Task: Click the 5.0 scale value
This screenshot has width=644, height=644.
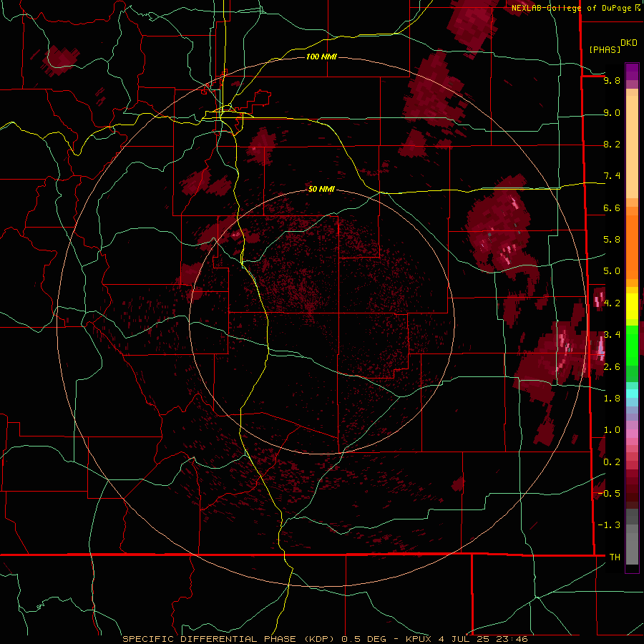Action: 612,271
